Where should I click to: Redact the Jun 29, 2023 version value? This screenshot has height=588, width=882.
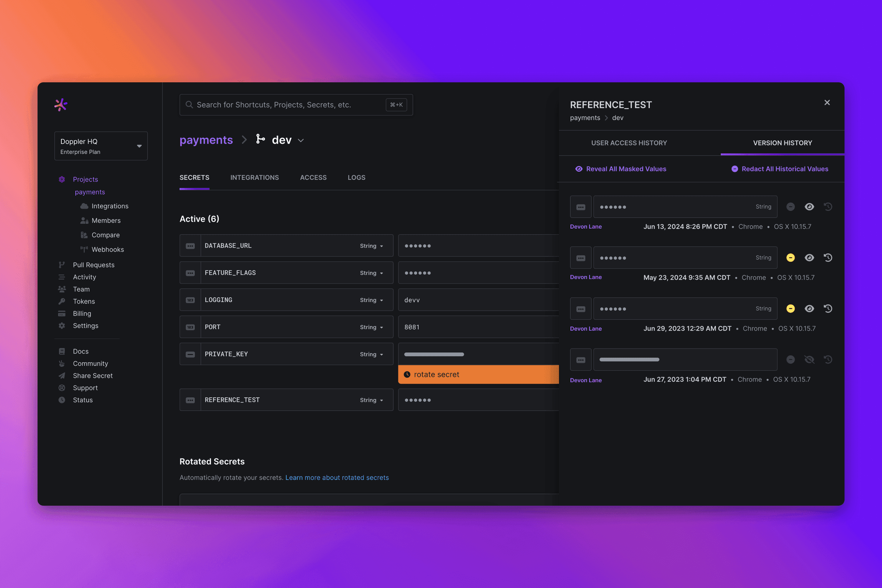pyautogui.click(x=790, y=309)
